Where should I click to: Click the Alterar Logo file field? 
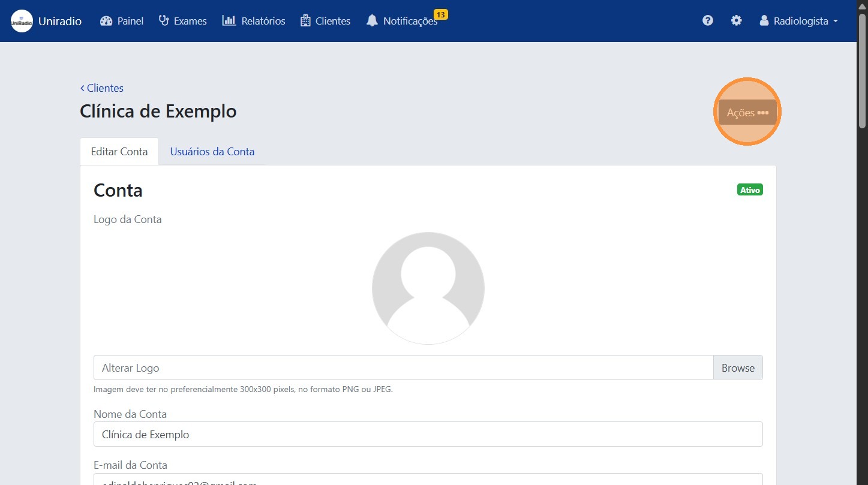[x=403, y=368]
